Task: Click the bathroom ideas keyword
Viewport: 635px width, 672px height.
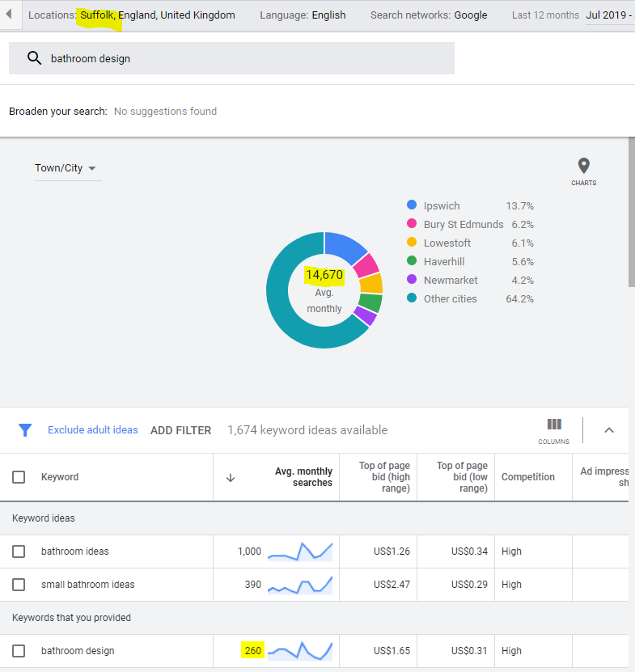Action: click(x=75, y=552)
